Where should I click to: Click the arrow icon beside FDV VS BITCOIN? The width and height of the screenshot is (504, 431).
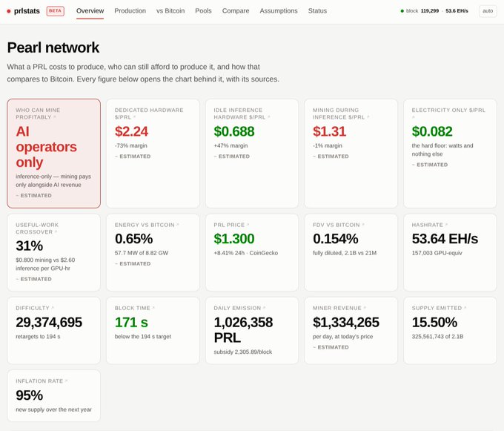363,225
